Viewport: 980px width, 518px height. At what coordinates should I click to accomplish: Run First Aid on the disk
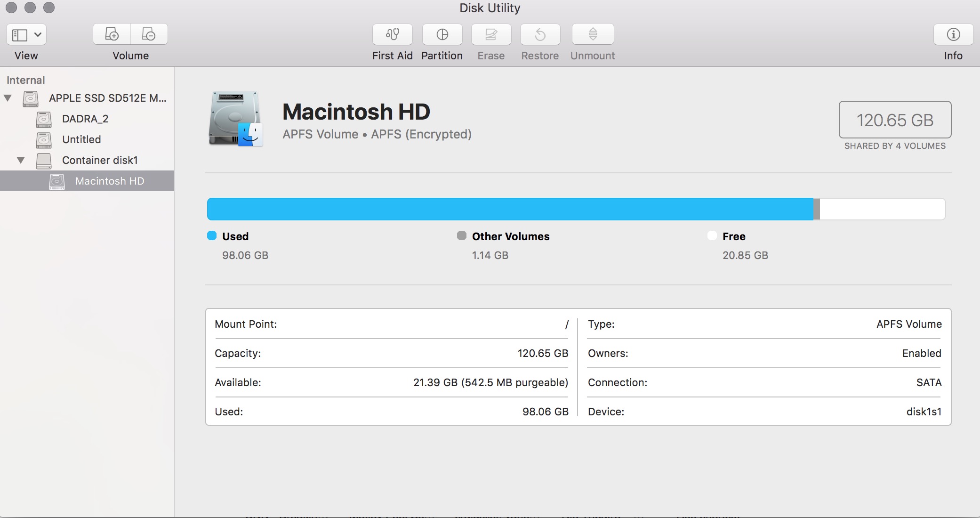point(392,34)
